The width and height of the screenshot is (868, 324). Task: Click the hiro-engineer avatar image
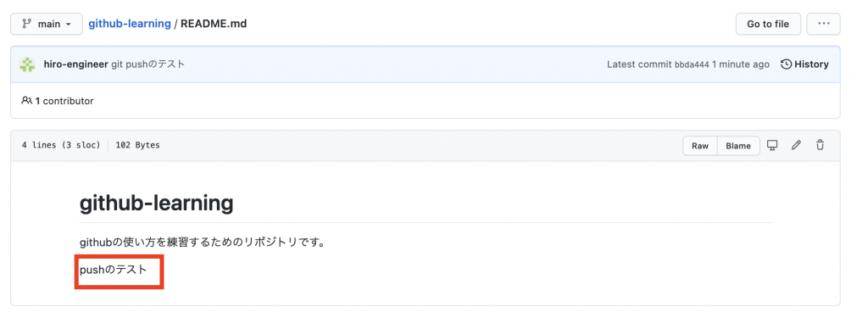point(27,64)
